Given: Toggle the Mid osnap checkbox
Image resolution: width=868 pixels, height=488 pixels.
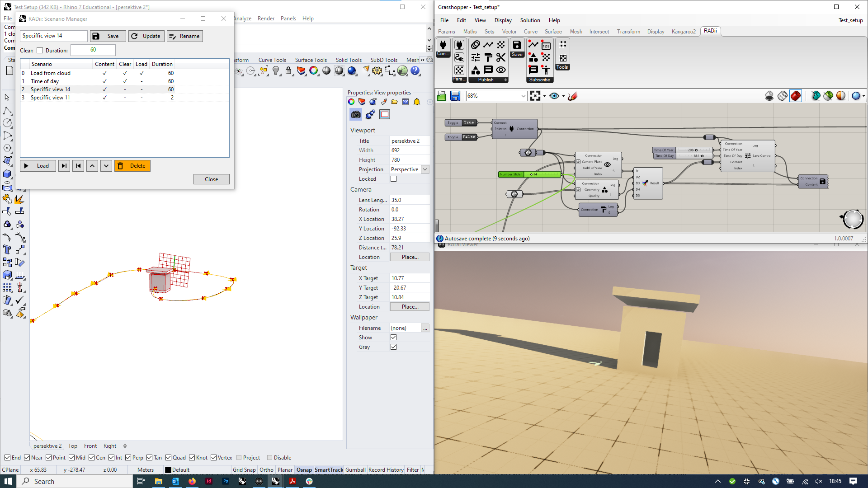Looking at the screenshot, I should [x=72, y=458].
